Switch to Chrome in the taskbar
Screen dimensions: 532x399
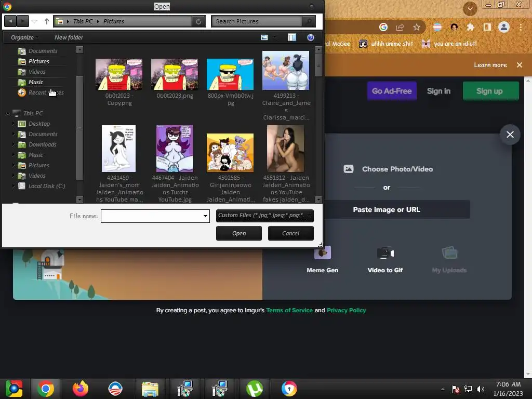[x=46, y=389]
